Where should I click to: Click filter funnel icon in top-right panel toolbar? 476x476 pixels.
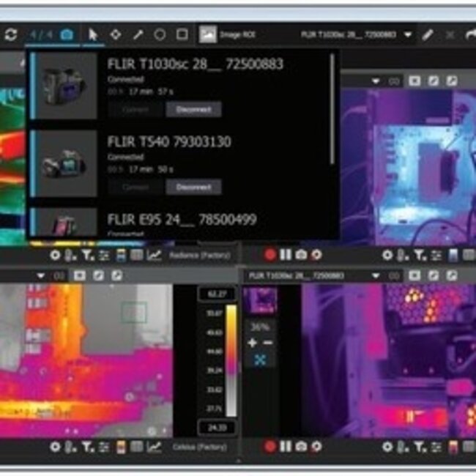click(420, 256)
